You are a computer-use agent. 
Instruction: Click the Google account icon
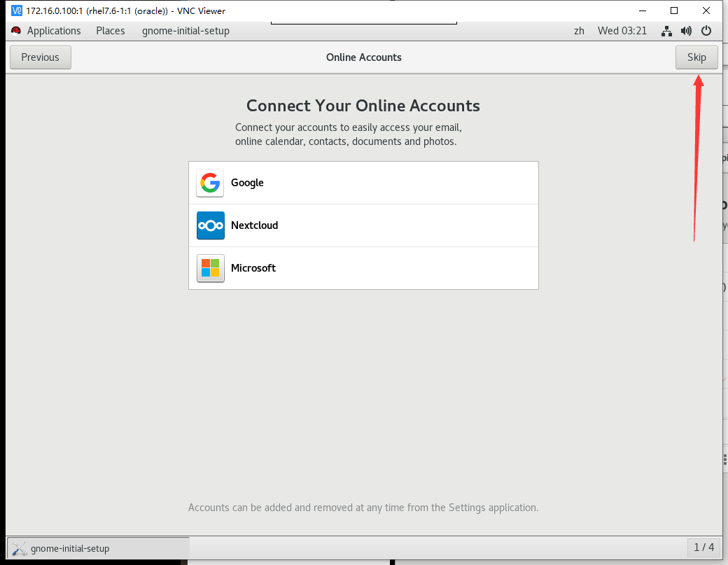pos(210,183)
